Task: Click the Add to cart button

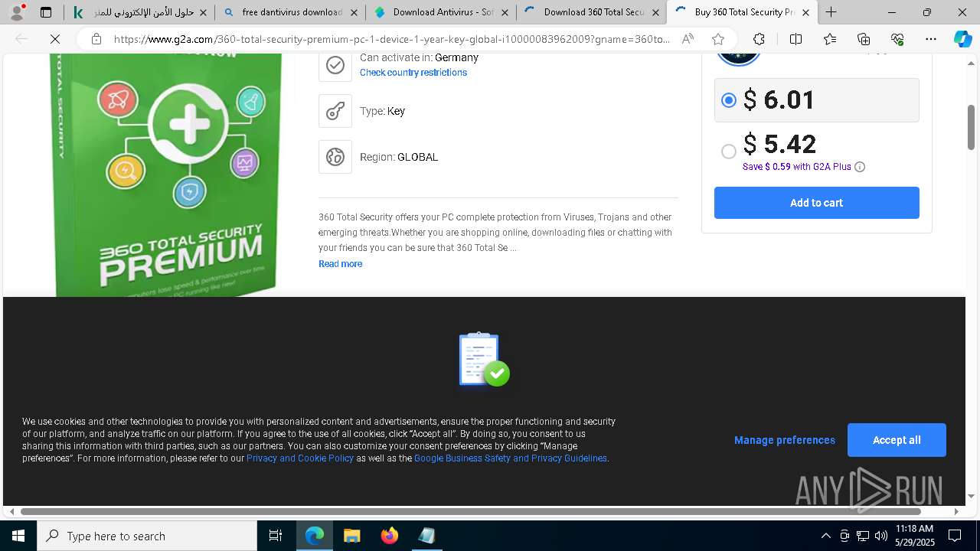Action: coord(816,203)
